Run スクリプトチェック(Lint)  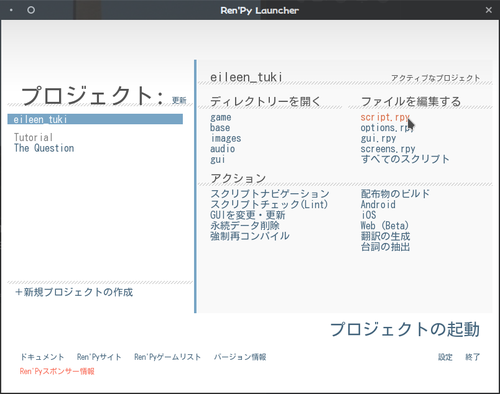[269, 204]
